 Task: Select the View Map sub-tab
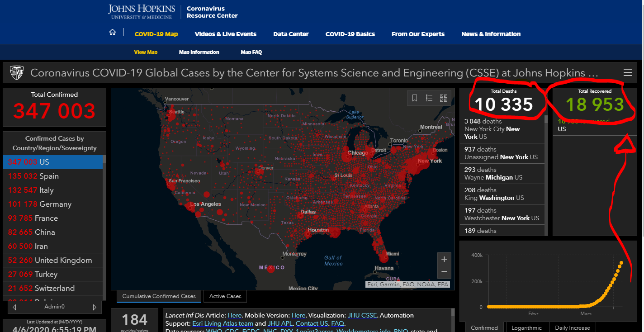coord(146,52)
